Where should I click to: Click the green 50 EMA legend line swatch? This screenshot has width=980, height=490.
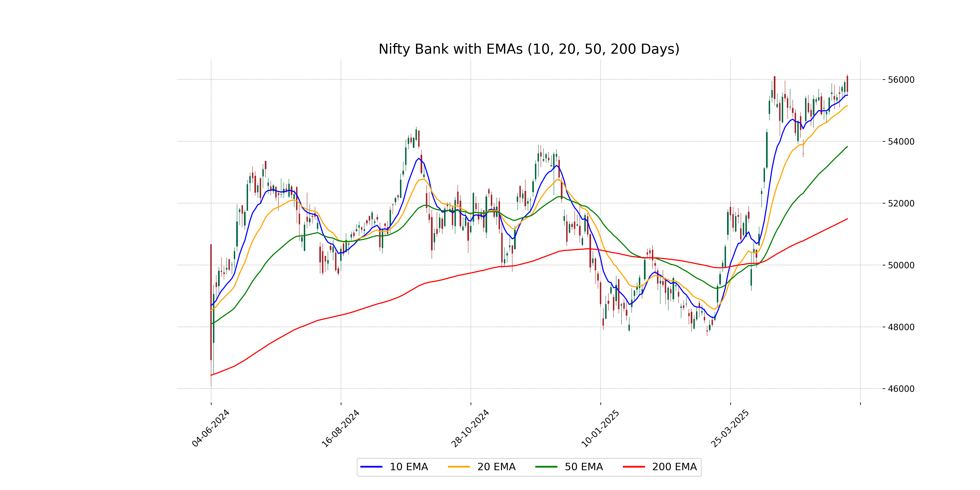pos(546,467)
